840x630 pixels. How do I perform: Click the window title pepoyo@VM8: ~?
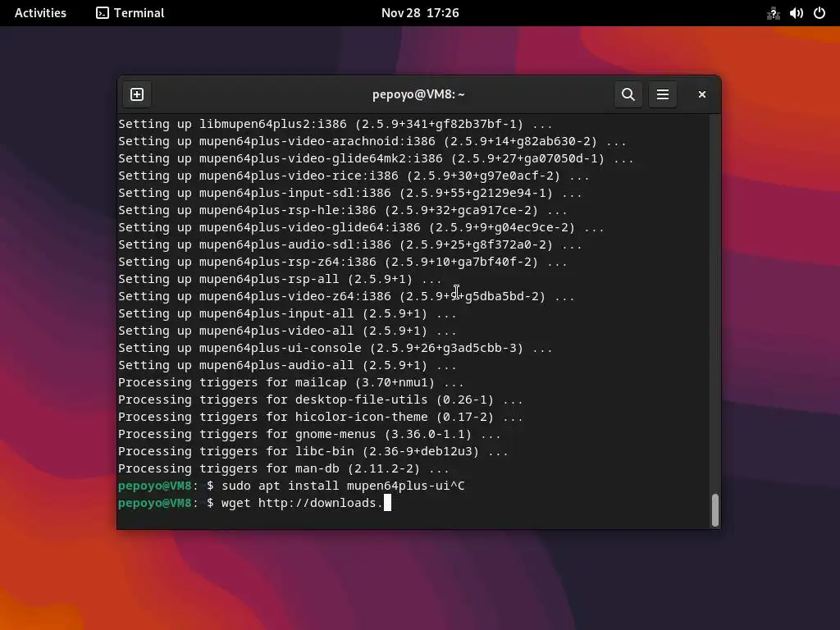click(418, 94)
